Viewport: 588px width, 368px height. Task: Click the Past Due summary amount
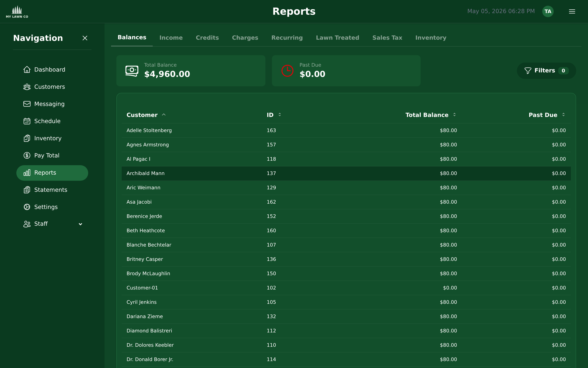pyautogui.click(x=312, y=74)
